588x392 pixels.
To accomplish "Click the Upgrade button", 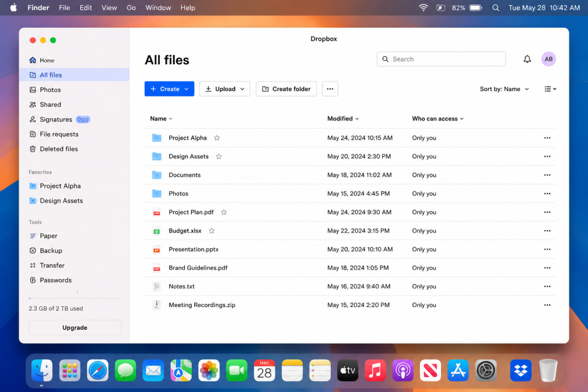I will pyautogui.click(x=75, y=328).
